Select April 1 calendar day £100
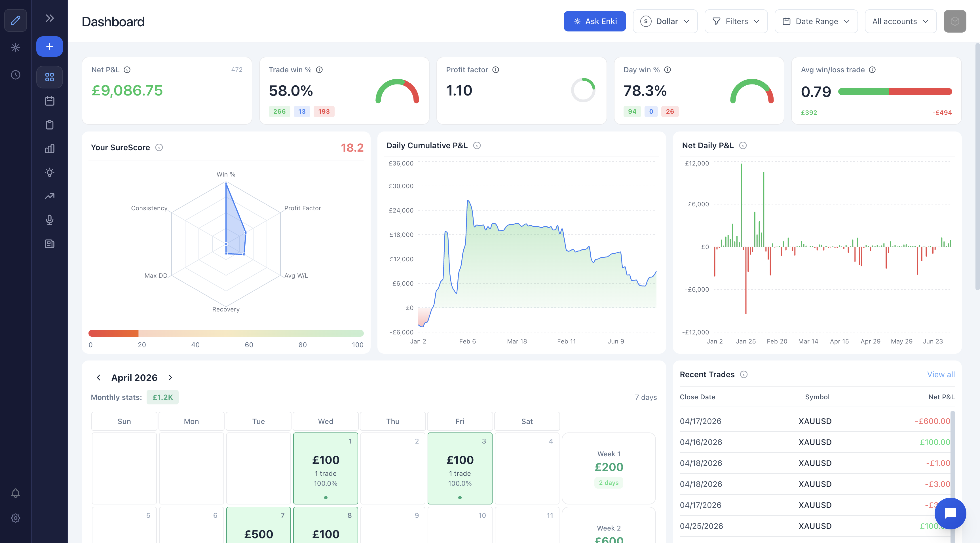This screenshot has width=980, height=543. point(326,468)
